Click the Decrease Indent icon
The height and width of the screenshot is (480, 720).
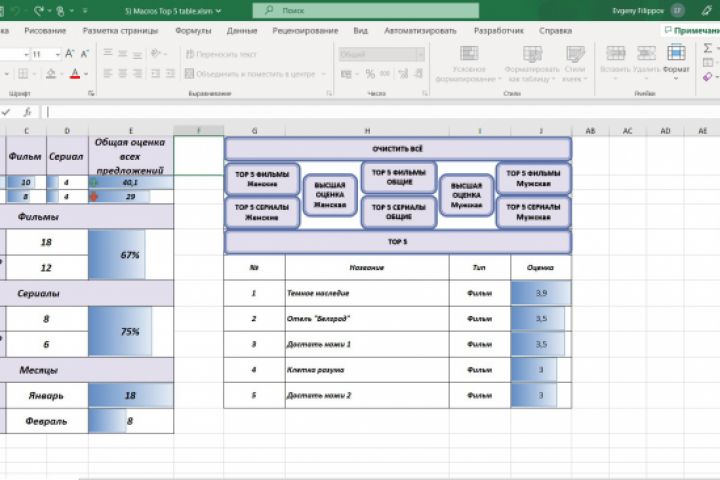(156, 73)
